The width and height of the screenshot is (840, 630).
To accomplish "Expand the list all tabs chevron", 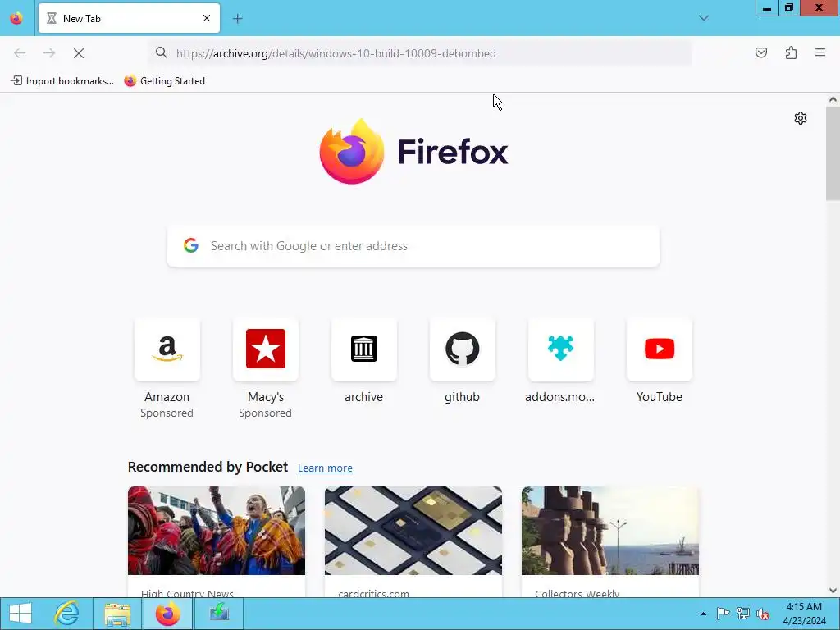I will 703,18.
